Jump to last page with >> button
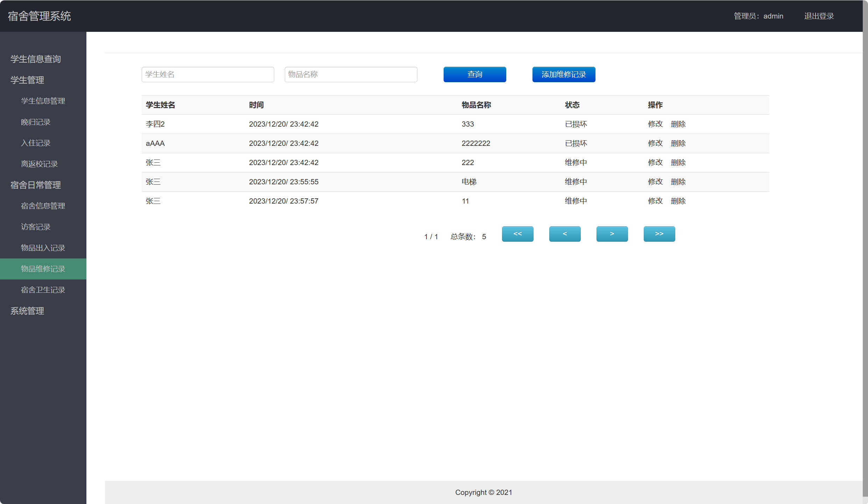Image resolution: width=868 pixels, height=504 pixels. [x=659, y=234]
